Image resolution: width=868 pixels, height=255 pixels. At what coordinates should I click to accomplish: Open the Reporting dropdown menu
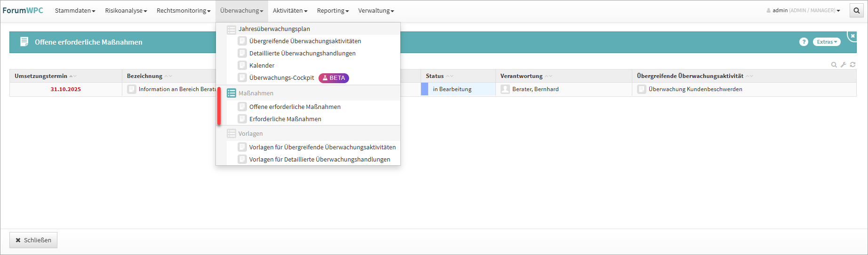pos(333,10)
